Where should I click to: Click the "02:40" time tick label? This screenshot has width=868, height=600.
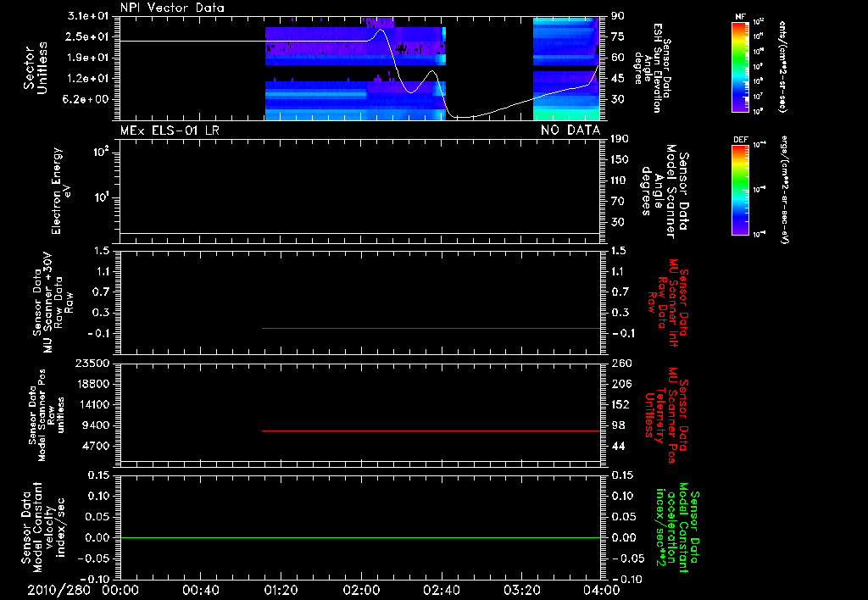point(441,590)
